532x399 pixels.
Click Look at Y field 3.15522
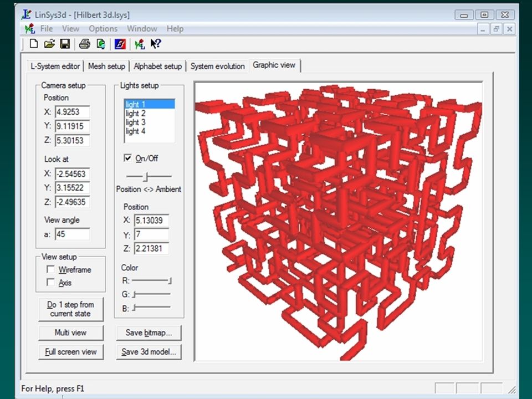tap(72, 188)
